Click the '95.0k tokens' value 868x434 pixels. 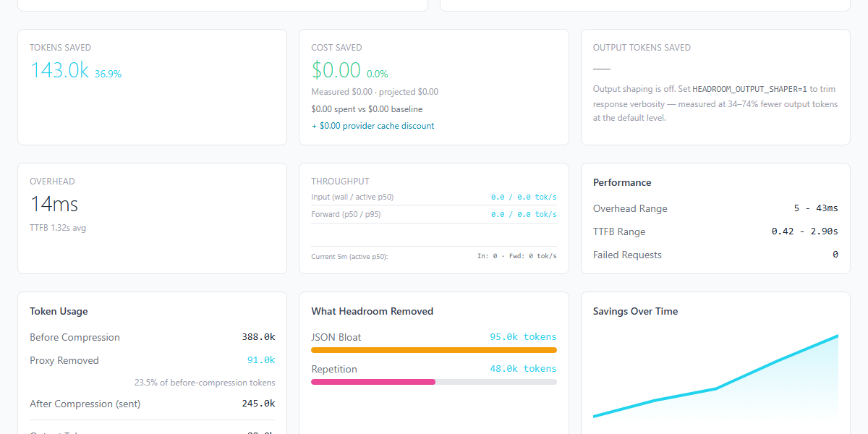point(523,337)
